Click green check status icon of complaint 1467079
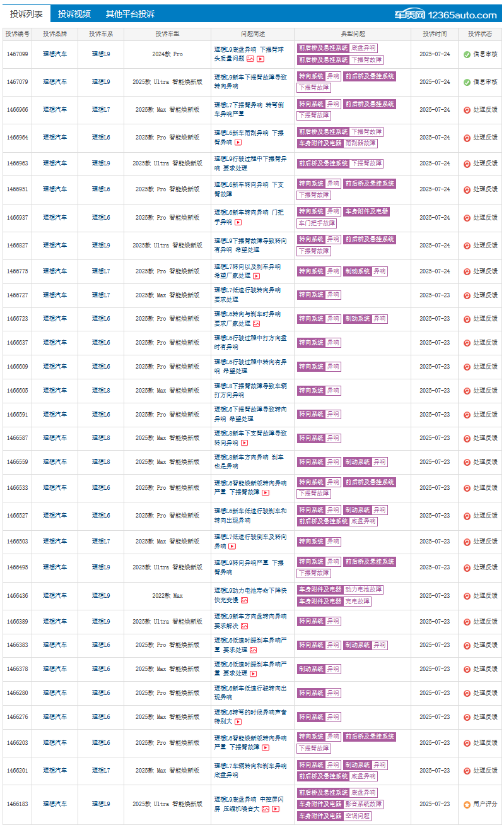The width and height of the screenshot is (504, 825). click(x=467, y=82)
